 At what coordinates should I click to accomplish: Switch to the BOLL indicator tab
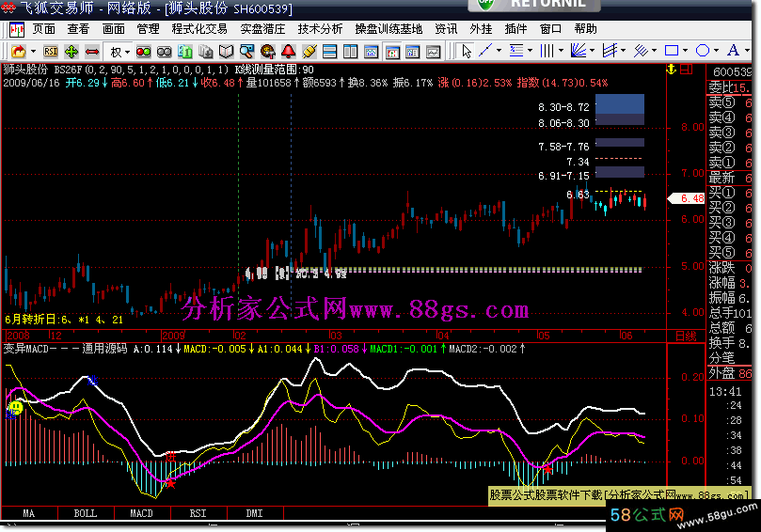(x=86, y=513)
